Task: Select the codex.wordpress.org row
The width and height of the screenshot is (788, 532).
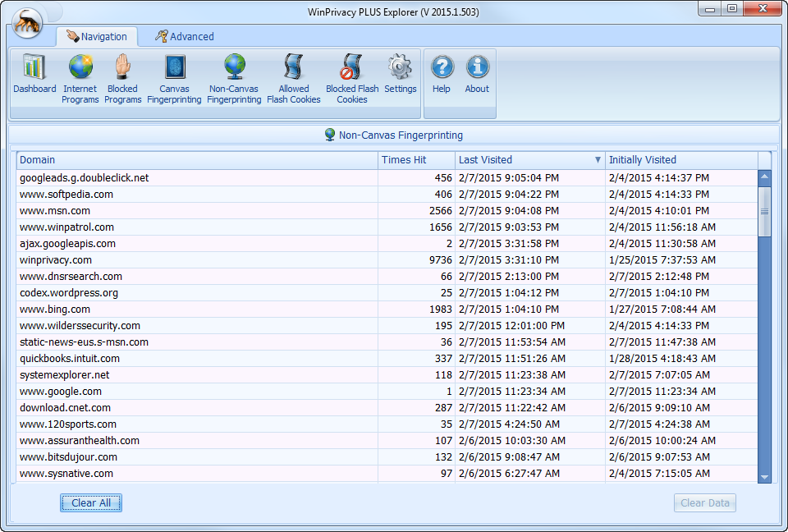Action: (x=387, y=292)
